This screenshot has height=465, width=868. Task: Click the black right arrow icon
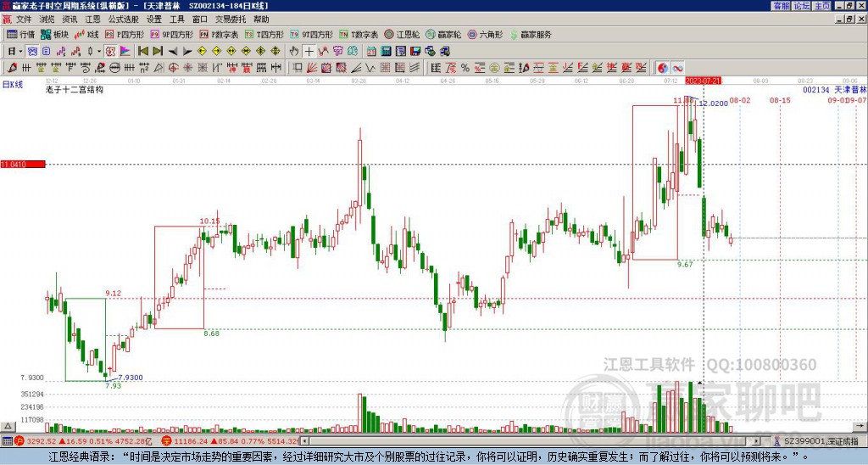(x=187, y=51)
